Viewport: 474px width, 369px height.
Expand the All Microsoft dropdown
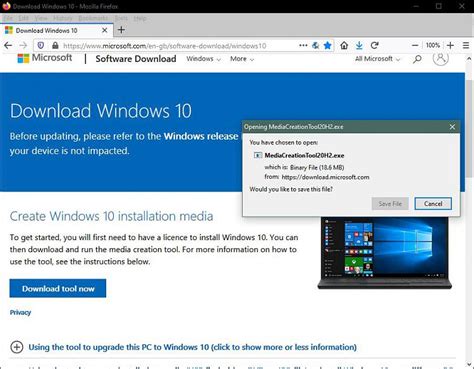point(377,59)
